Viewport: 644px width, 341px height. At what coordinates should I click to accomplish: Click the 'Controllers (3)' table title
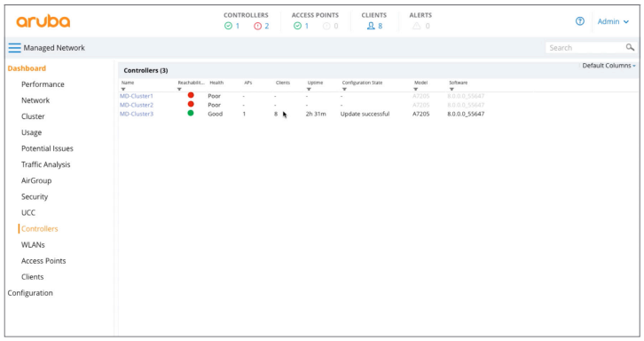click(145, 70)
